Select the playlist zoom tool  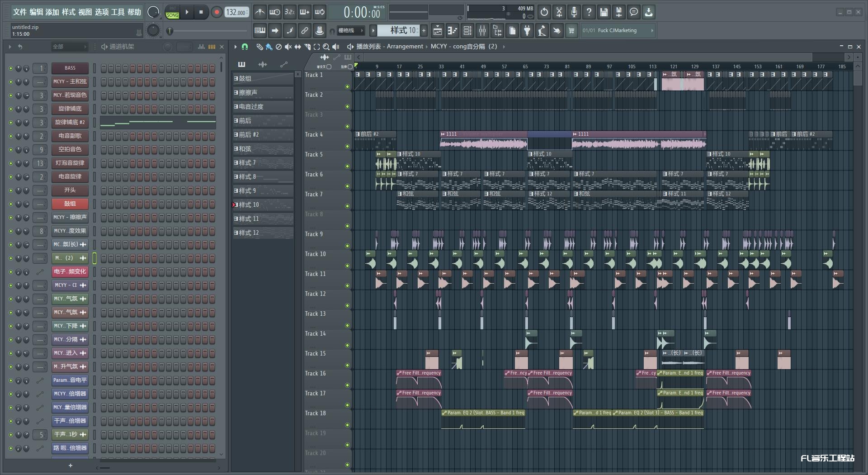[x=326, y=47]
